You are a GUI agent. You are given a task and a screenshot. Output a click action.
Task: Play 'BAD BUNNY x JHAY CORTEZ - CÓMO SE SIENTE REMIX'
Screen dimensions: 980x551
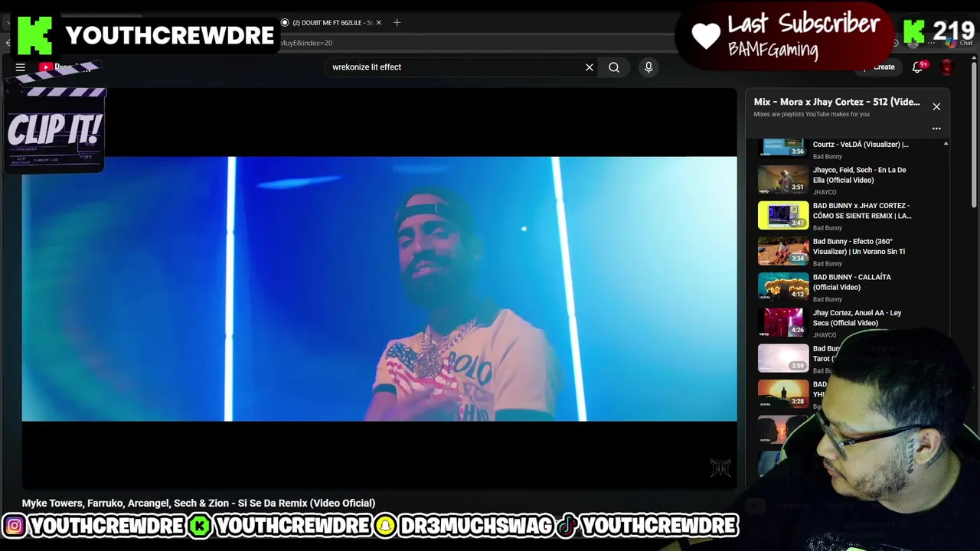tap(862, 210)
